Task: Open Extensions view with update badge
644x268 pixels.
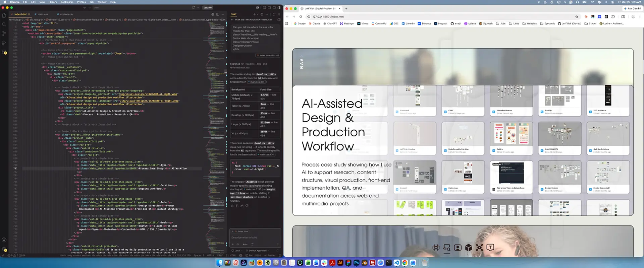Action: (4, 52)
